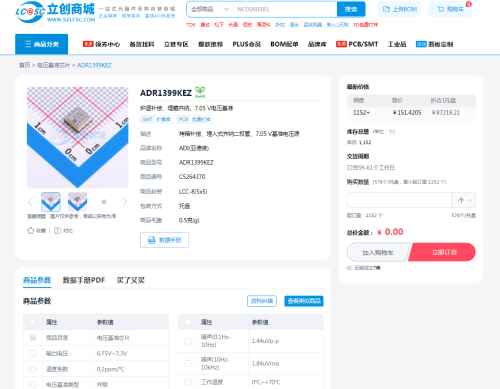
Task: Select the second product thumbnail
Action: click(77, 202)
